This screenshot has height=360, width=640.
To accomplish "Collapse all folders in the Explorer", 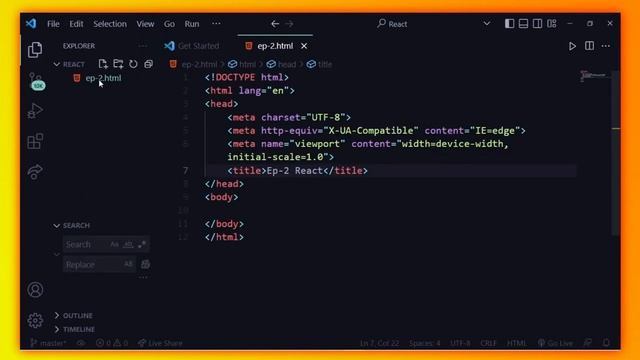I will coord(149,64).
